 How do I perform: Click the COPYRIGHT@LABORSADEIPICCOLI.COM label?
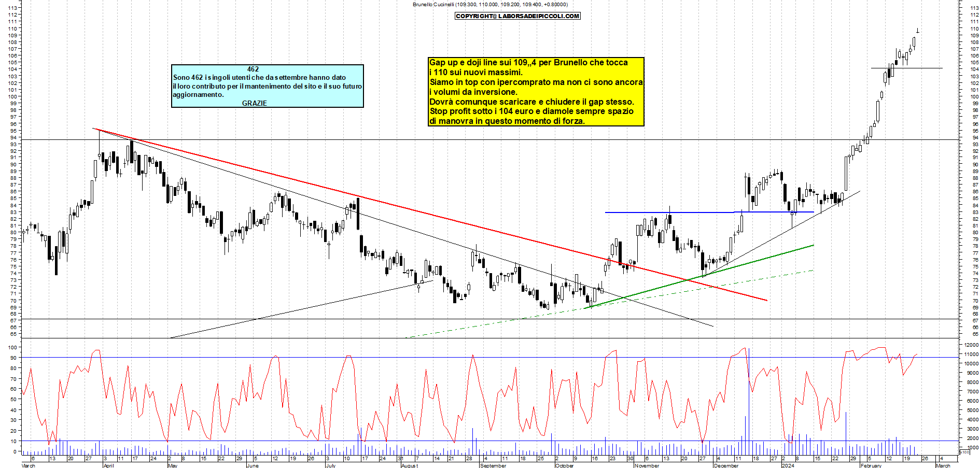(x=517, y=16)
